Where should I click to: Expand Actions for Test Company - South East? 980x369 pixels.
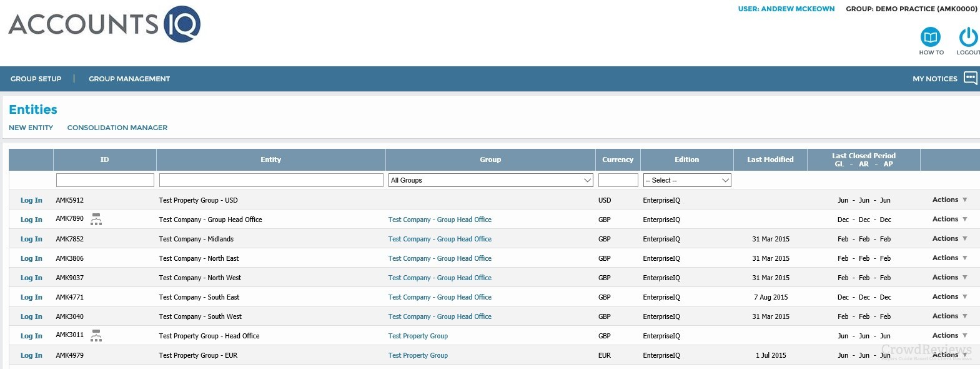(949, 296)
